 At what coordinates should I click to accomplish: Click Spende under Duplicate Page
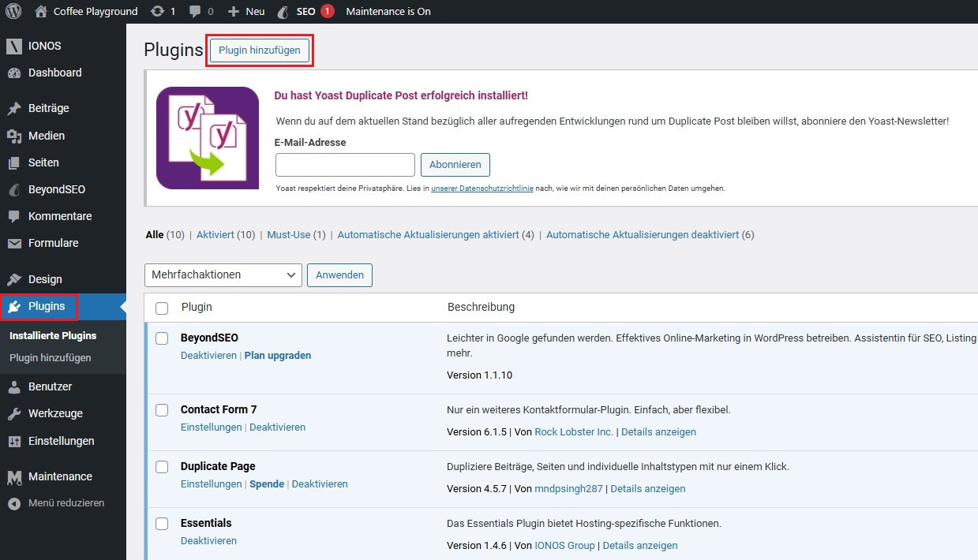267,483
